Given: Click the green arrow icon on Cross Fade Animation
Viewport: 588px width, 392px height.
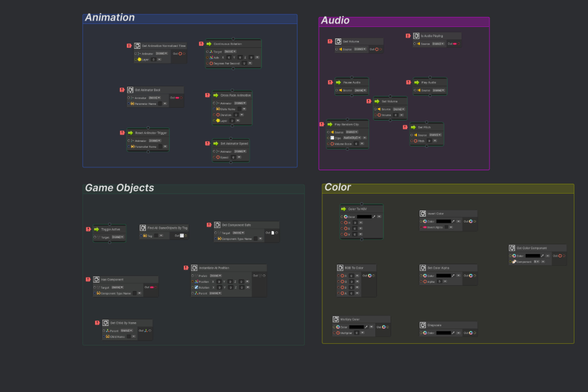Looking at the screenshot, I should click(216, 95).
